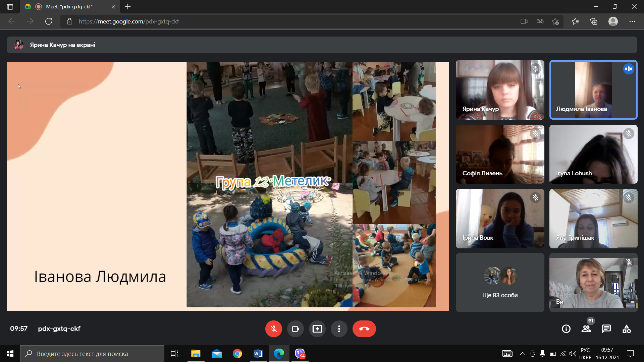Open the meeting details info icon

(x=566, y=329)
